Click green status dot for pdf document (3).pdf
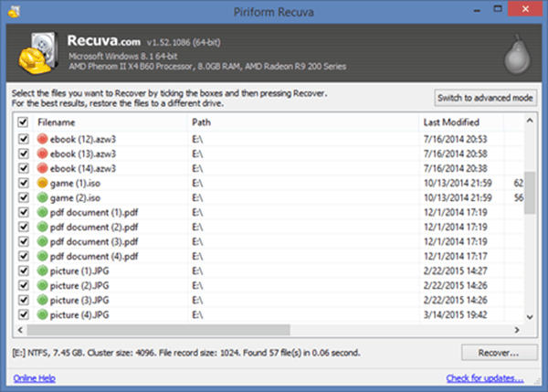This screenshot has height=392, width=548. coord(42,241)
